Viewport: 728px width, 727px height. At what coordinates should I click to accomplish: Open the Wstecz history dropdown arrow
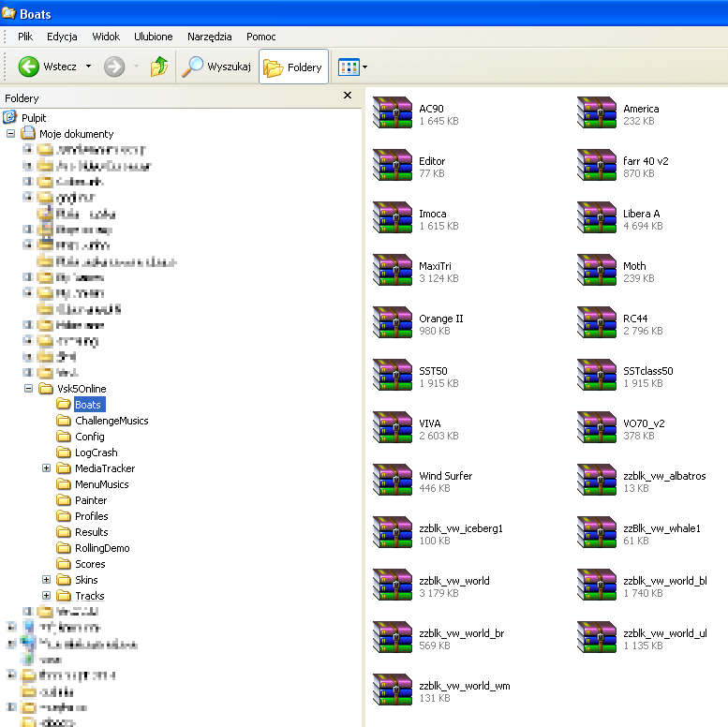(88, 67)
